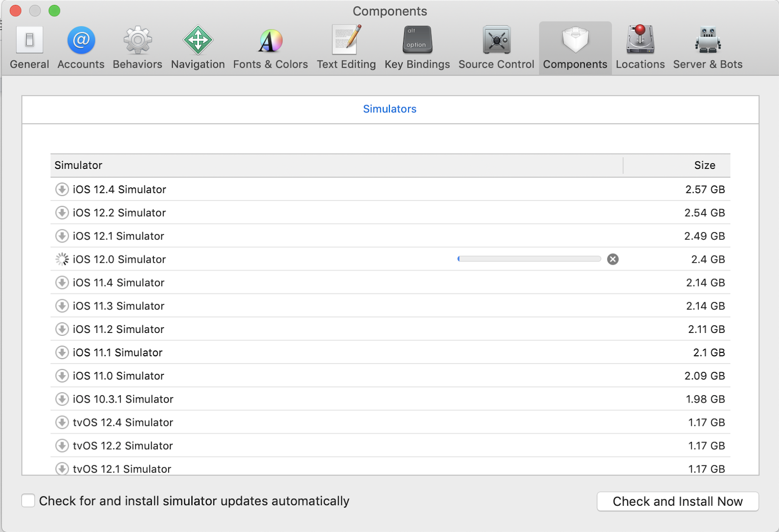The width and height of the screenshot is (779, 532).
Task: Download the iOS 10.3.1 Simulator
Action: 62,399
